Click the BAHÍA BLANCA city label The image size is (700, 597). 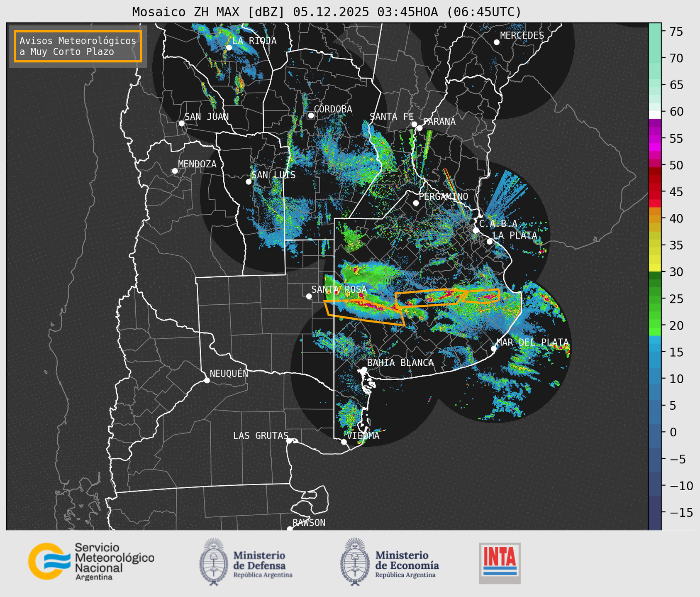[x=400, y=363]
